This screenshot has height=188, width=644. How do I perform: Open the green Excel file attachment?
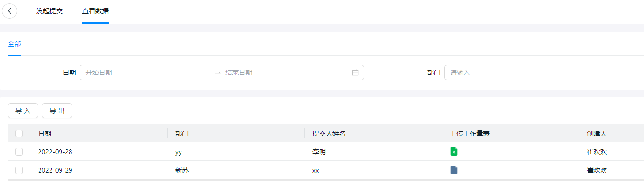click(454, 152)
